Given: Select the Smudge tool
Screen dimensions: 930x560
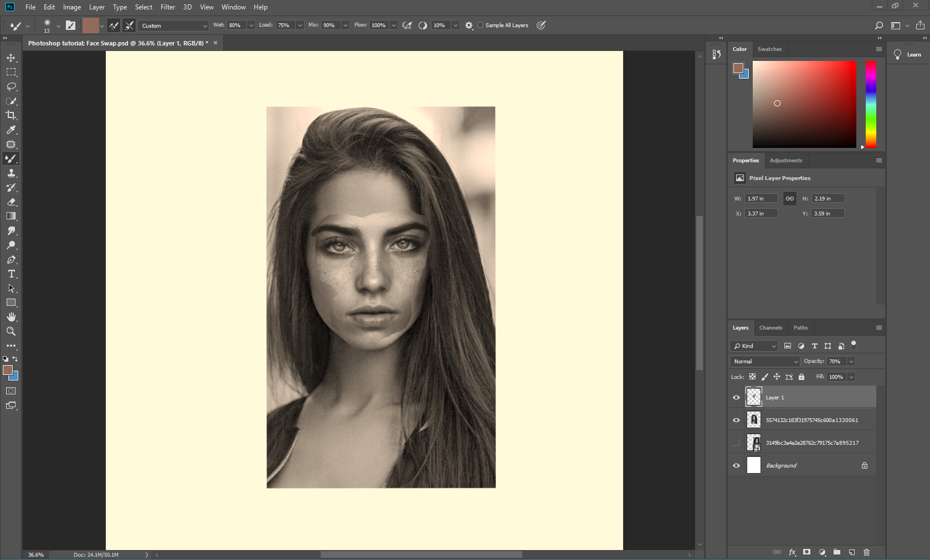Looking at the screenshot, I should [11, 230].
